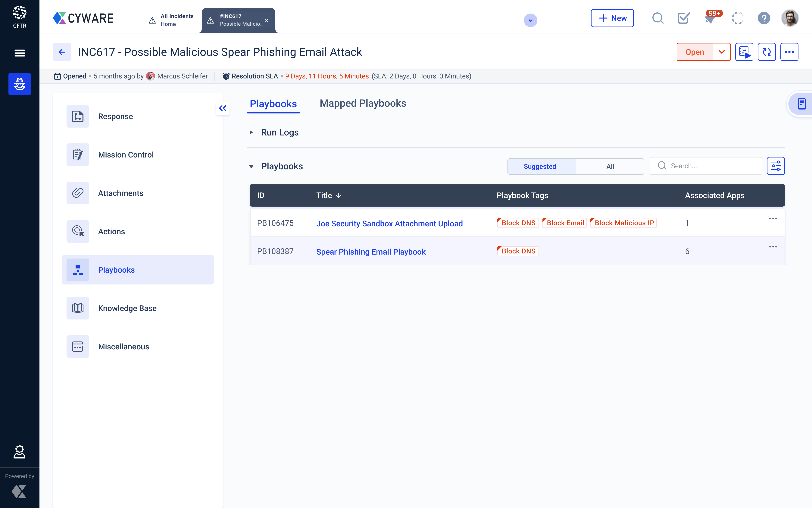Open the Knowledge Base section

click(138, 308)
